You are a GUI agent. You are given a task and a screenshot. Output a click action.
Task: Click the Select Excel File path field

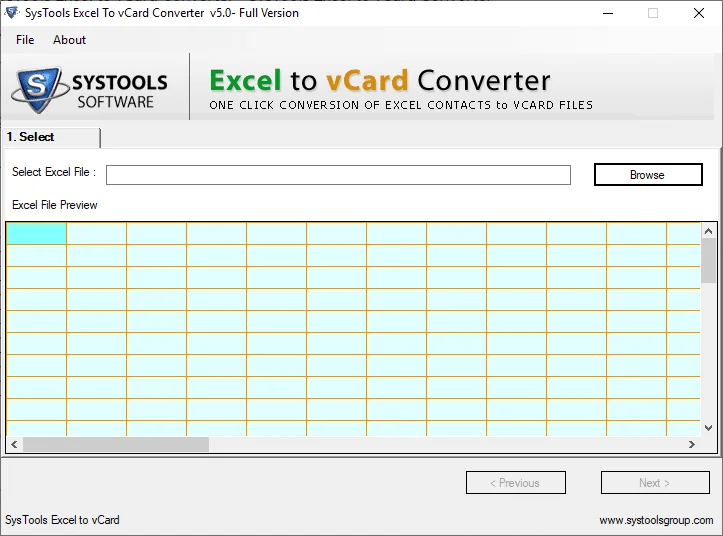[338, 175]
